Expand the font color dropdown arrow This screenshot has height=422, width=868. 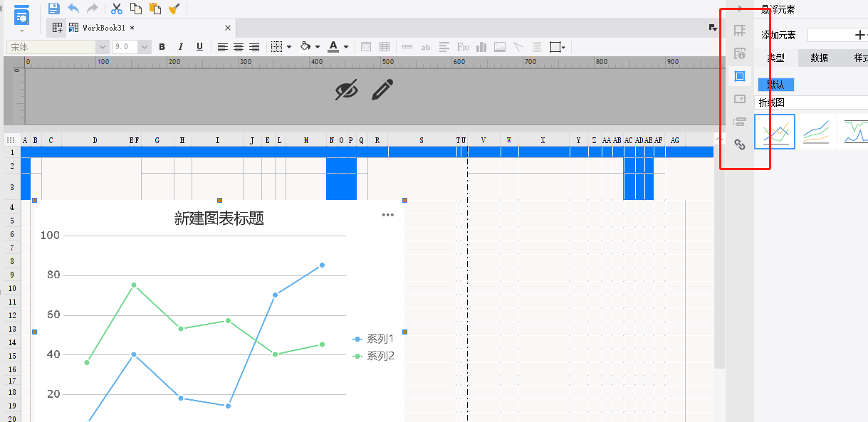click(x=346, y=47)
